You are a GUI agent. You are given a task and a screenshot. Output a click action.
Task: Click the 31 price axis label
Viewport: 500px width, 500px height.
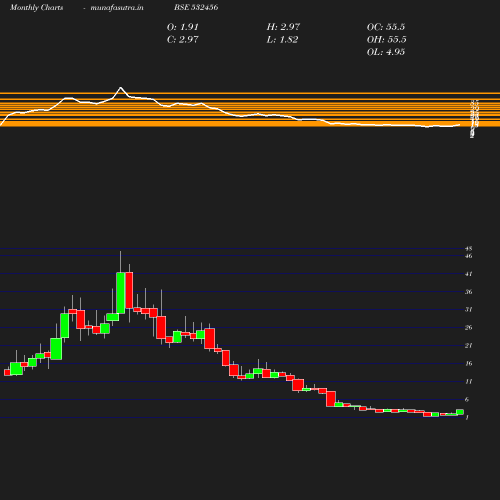pos(469,310)
